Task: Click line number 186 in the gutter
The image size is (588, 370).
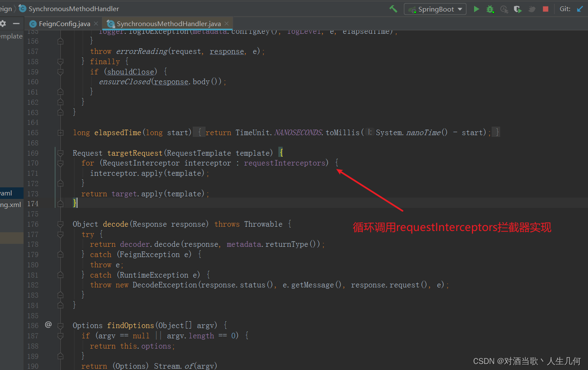Action: 33,326
